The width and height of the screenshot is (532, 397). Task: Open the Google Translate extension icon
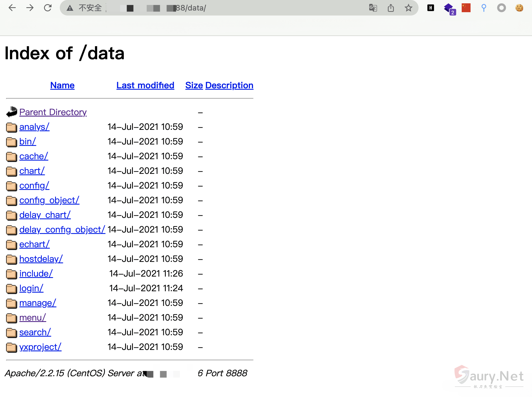(373, 8)
